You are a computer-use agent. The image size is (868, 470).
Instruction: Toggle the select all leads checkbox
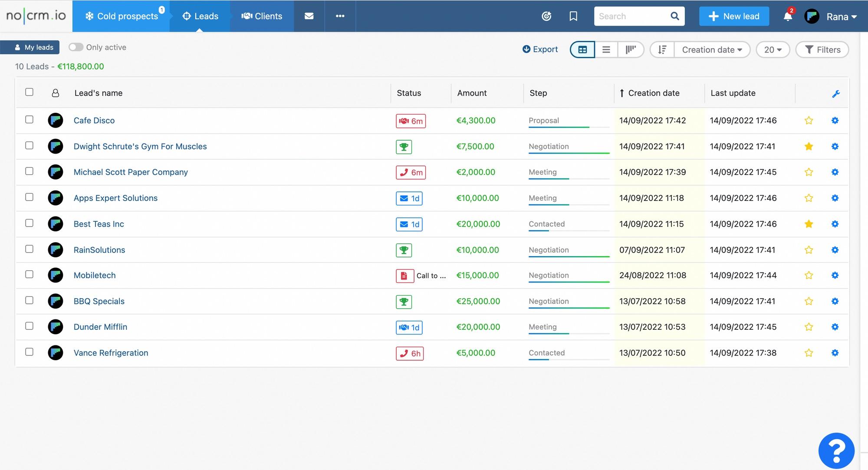tap(29, 92)
